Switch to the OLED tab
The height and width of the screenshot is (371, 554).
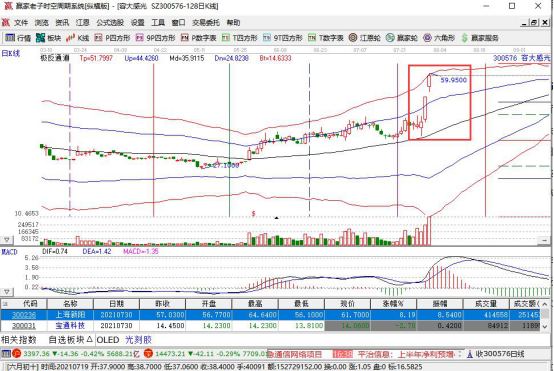click(x=108, y=340)
